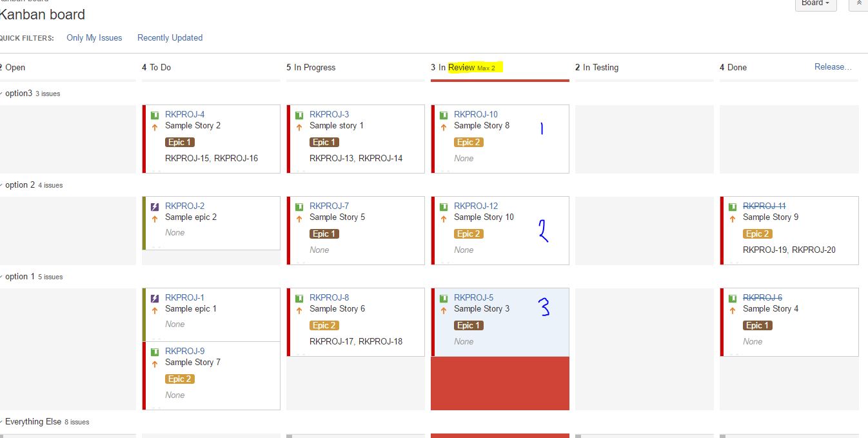The height and width of the screenshot is (438, 868).
Task: Open issue RKPROJ-1
Action: pyautogui.click(x=185, y=297)
